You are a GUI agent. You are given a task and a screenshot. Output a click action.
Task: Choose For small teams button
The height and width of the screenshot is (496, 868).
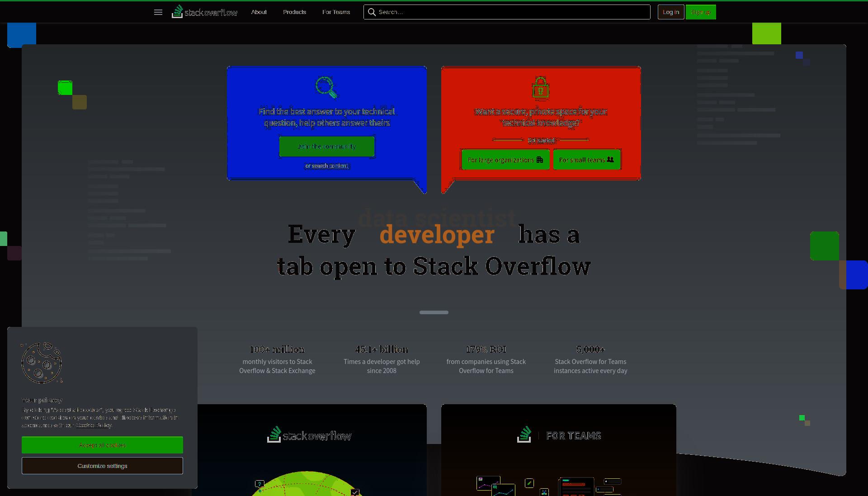click(587, 160)
